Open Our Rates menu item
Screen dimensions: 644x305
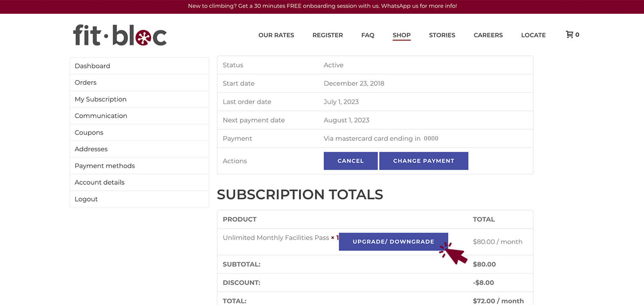[276, 35]
